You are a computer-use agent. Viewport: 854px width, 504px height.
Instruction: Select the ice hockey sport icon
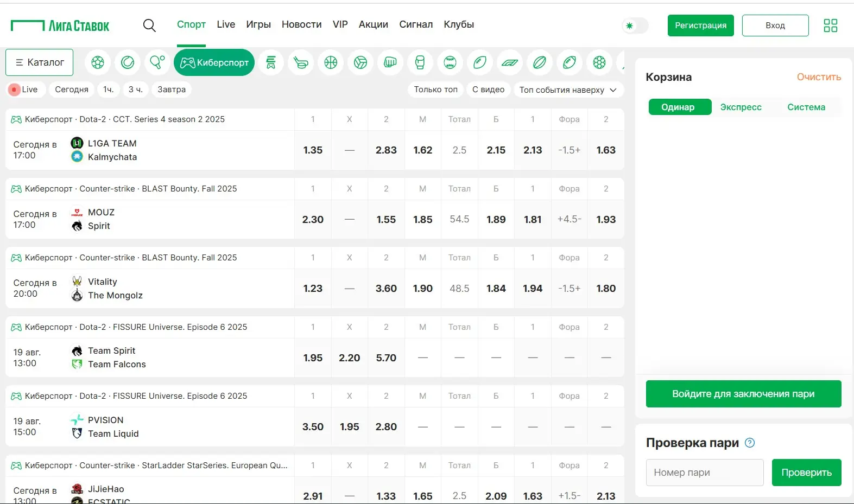coord(301,62)
